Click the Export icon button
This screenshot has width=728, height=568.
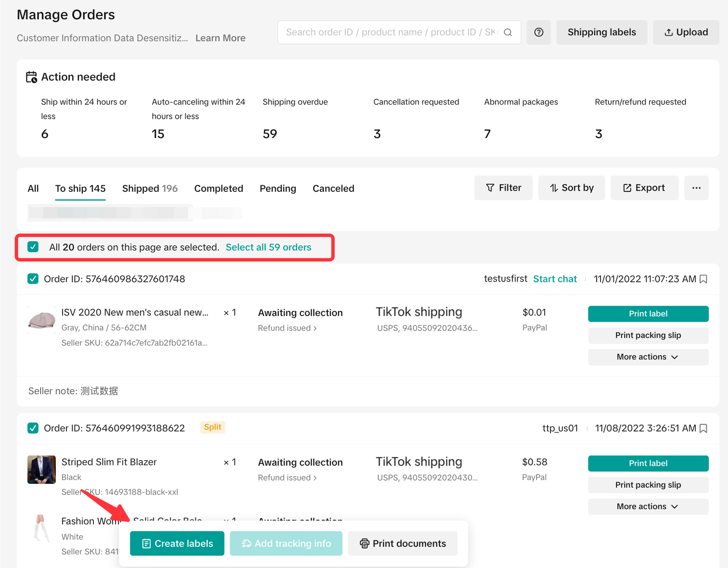pos(644,188)
